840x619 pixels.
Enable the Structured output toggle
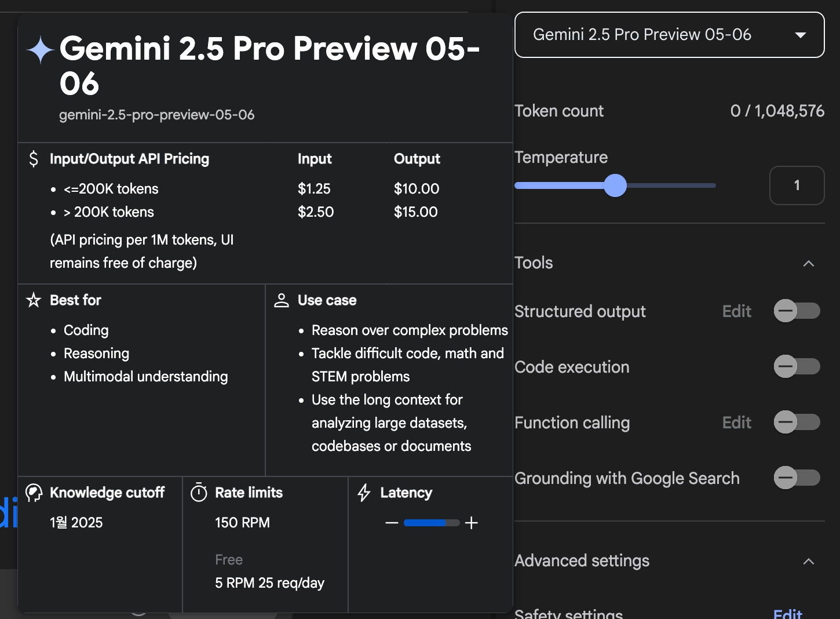(797, 311)
